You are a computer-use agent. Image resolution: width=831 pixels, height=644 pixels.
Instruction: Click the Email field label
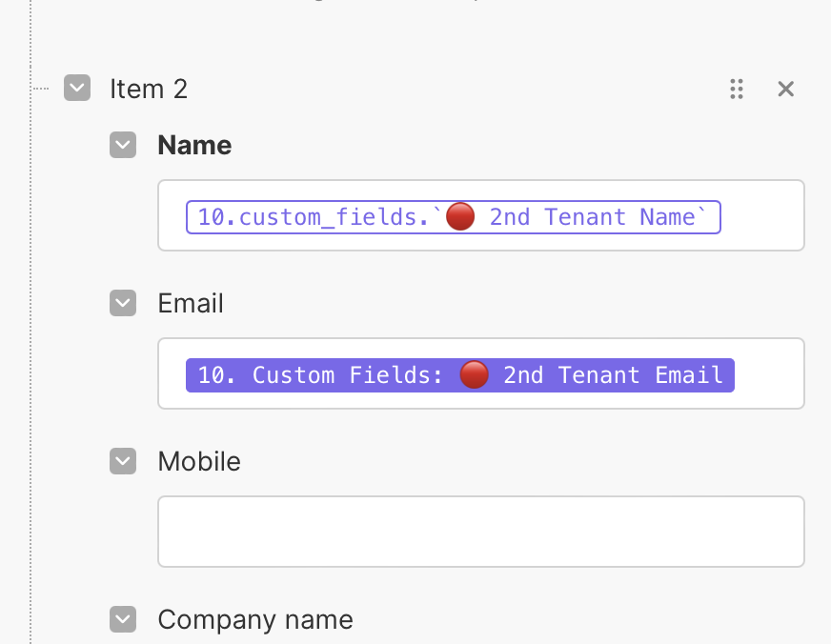[x=191, y=303]
